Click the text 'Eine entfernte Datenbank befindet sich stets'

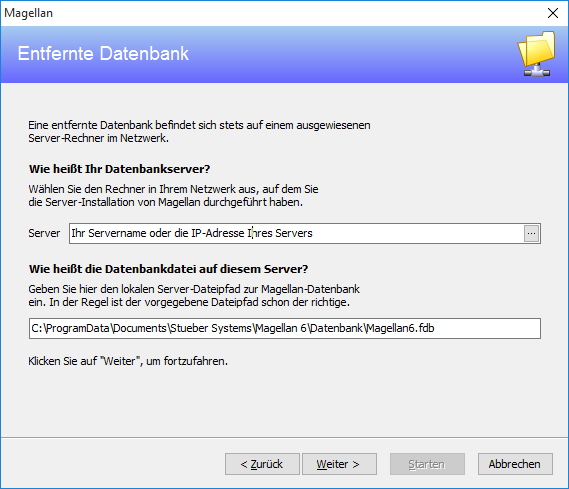[x=136, y=125]
